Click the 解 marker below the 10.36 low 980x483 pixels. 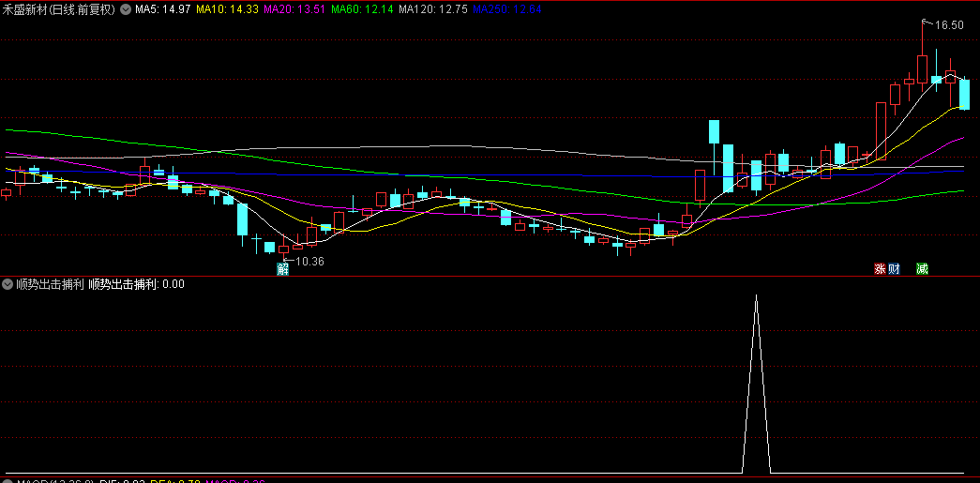coord(283,269)
